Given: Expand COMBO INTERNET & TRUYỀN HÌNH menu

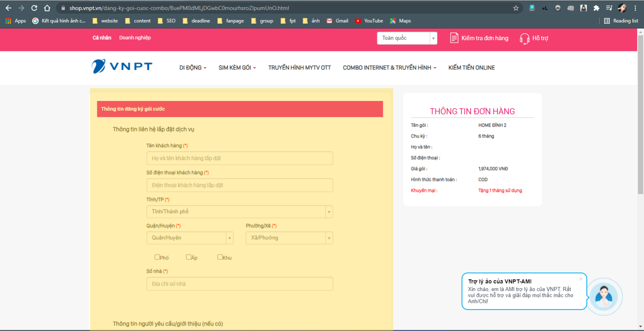Looking at the screenshot, I should (x=390, y=68).
